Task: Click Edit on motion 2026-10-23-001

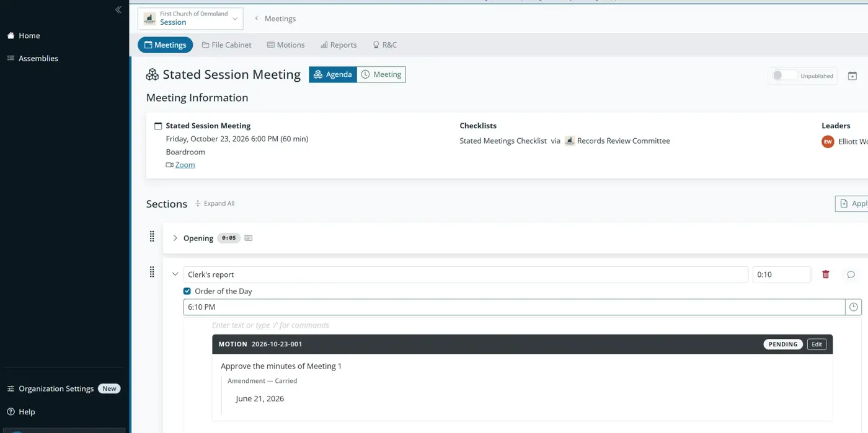Action: click(817, 344)
